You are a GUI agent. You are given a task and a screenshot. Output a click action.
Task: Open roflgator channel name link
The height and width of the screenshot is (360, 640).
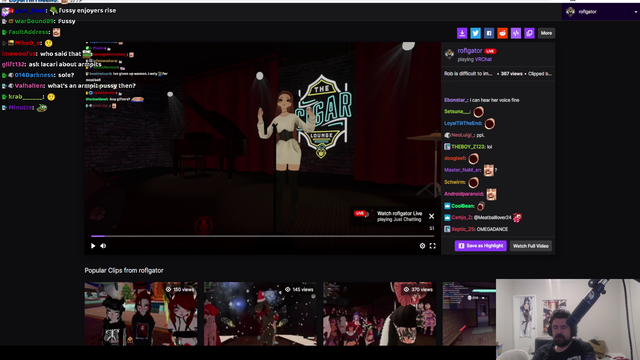(x=470, y=51)
